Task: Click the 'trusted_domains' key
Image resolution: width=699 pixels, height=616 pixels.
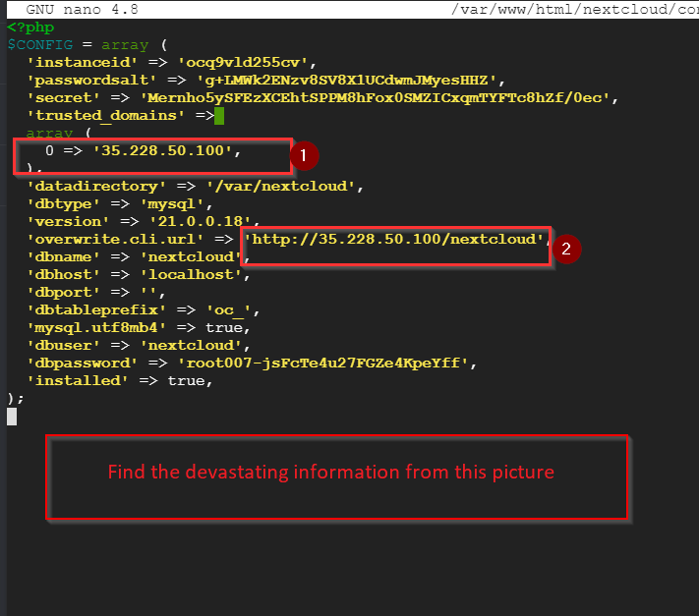Action: [x=105, y=116]
